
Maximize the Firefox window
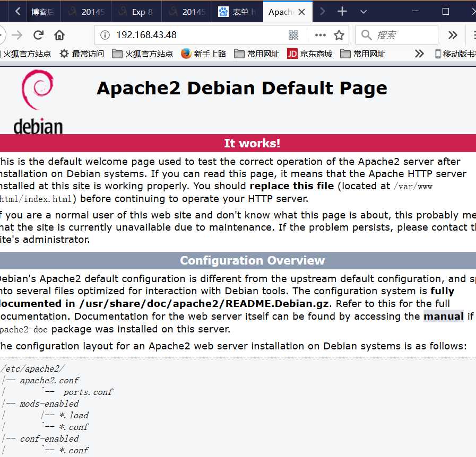click(x=446, y=12)
